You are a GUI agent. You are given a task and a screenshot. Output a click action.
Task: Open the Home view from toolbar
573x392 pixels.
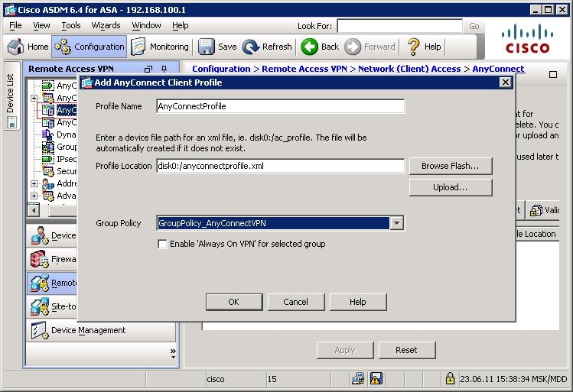pos(28,47)
